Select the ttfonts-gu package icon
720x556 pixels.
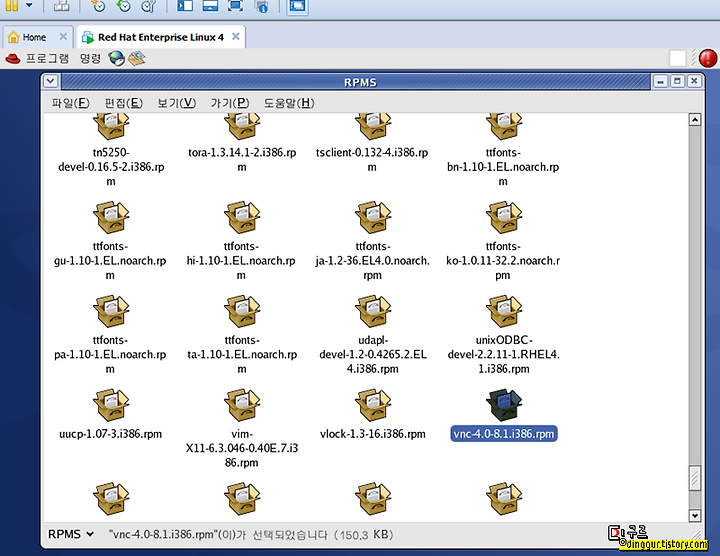(111, 218)
